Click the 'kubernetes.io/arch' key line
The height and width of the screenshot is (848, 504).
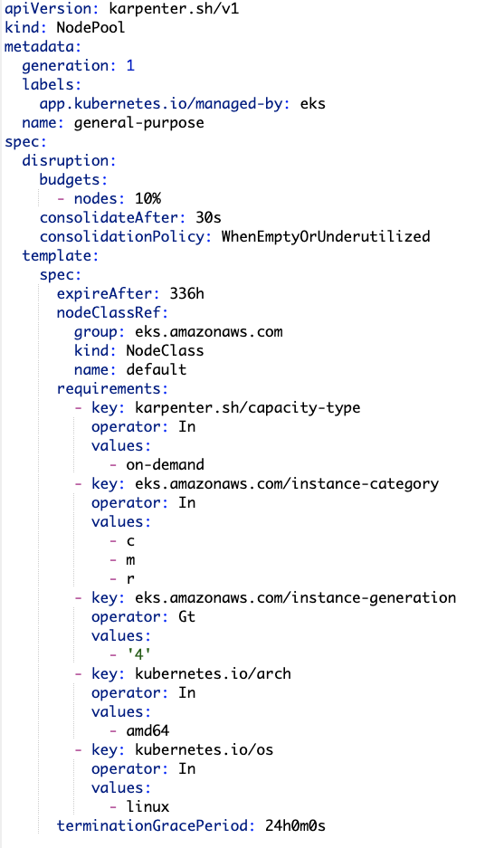coord(182,673)
